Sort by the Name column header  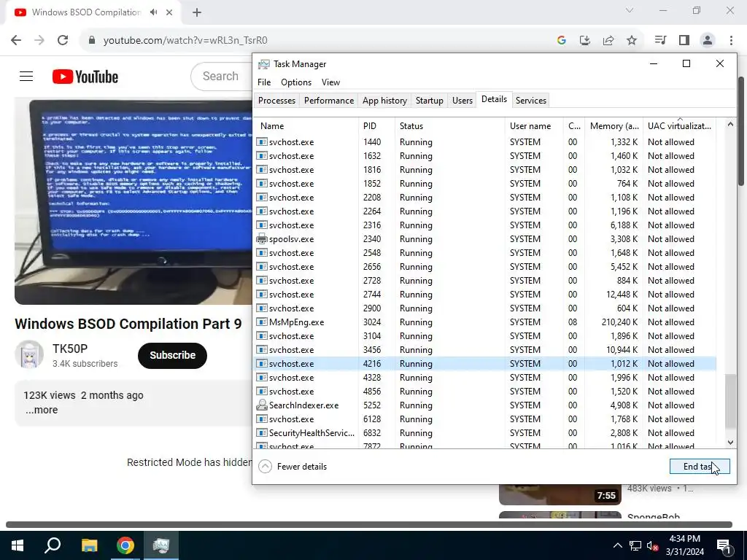pos(306,126)
